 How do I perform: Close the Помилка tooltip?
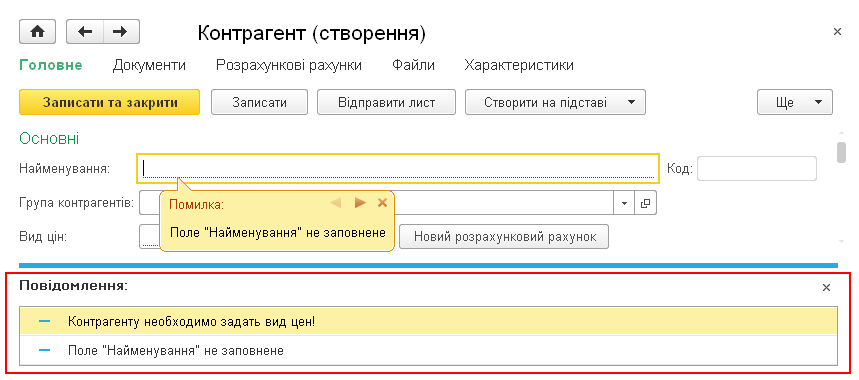[382, 203]
